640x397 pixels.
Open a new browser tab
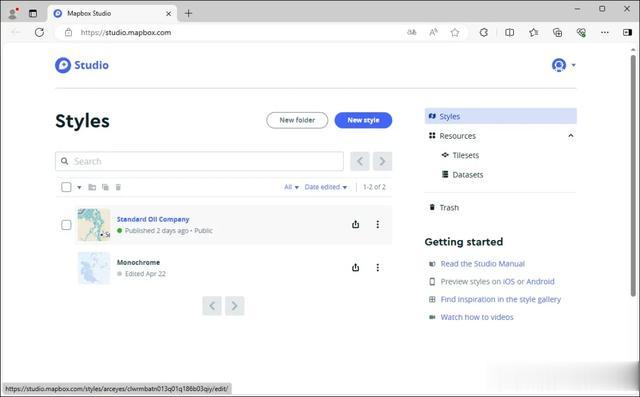point(188,13)
